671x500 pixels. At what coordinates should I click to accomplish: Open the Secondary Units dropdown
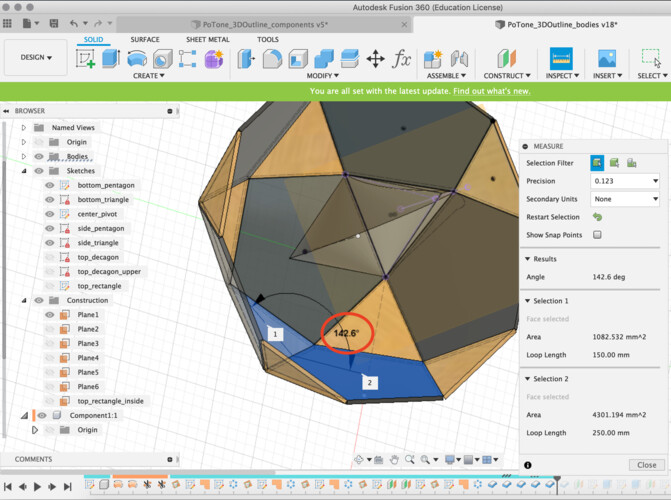624,199
